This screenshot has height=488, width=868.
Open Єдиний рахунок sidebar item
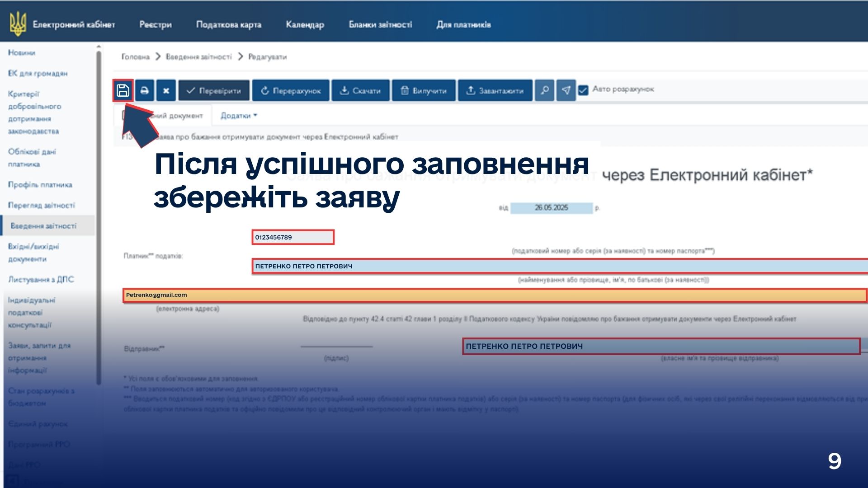pyautogui.click(x=38, y=424)
